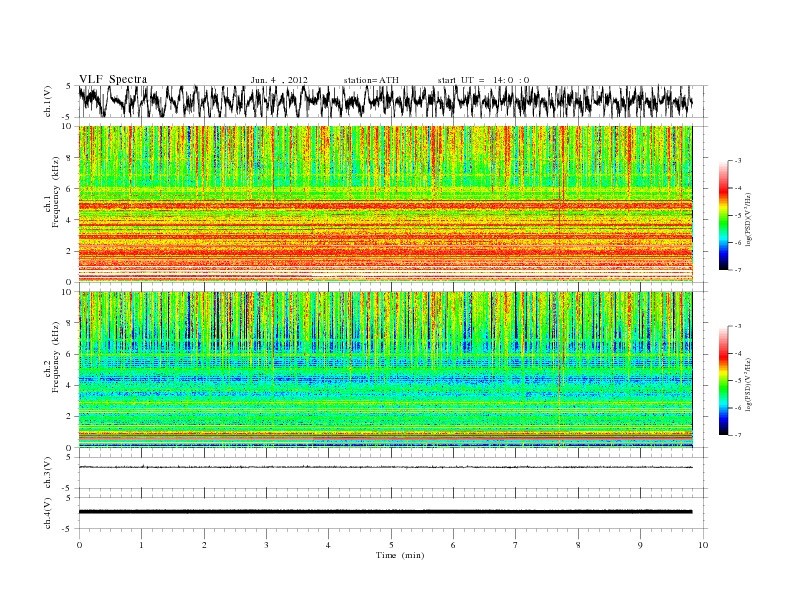Viewport: 792px width, 612px height.
Task: Click the '-3' value on ch.1 colorbar
Action: coord(737,161)
